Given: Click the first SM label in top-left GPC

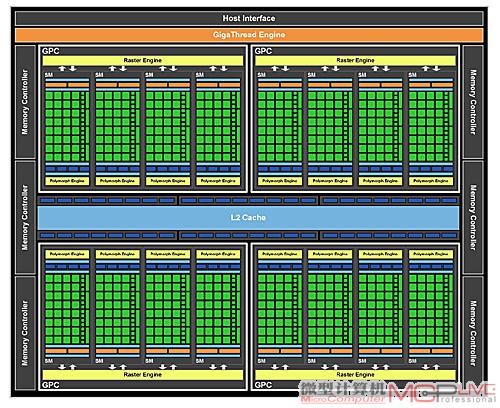Looking at the screenshot, I should (49, 75).
